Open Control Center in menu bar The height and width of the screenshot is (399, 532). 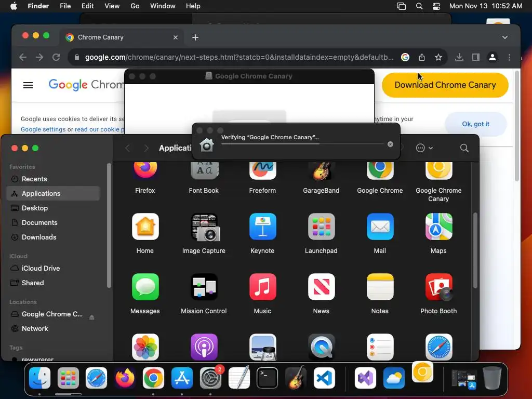click(436, 6)
